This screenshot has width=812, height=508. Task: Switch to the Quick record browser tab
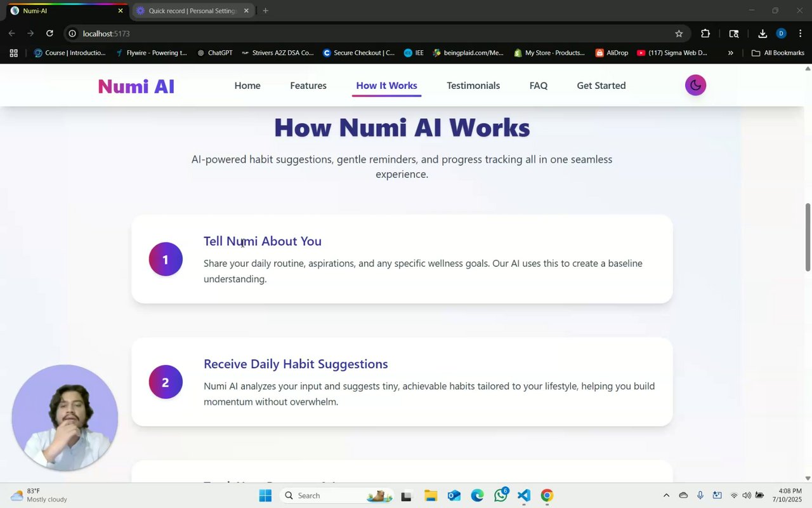(192, 11)
